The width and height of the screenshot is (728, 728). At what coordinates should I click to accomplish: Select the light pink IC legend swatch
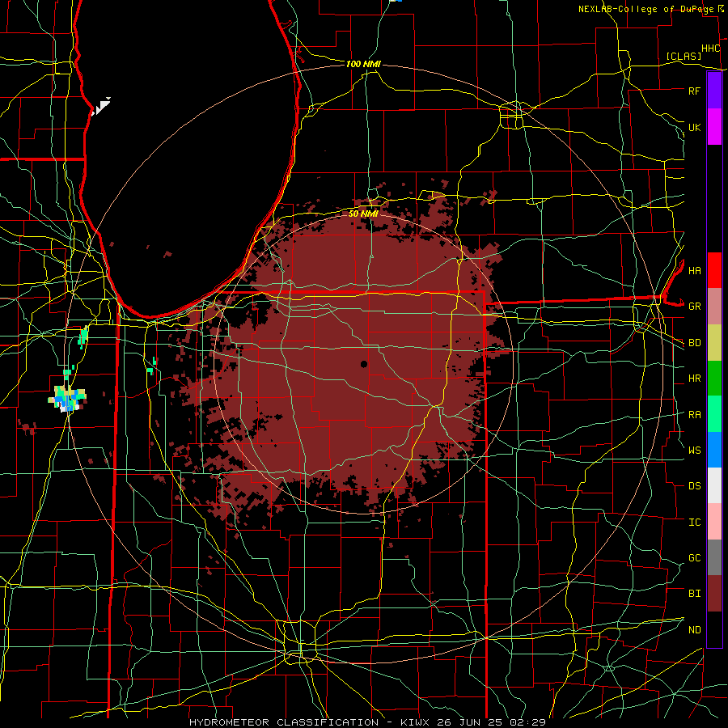tap(714, 522)
